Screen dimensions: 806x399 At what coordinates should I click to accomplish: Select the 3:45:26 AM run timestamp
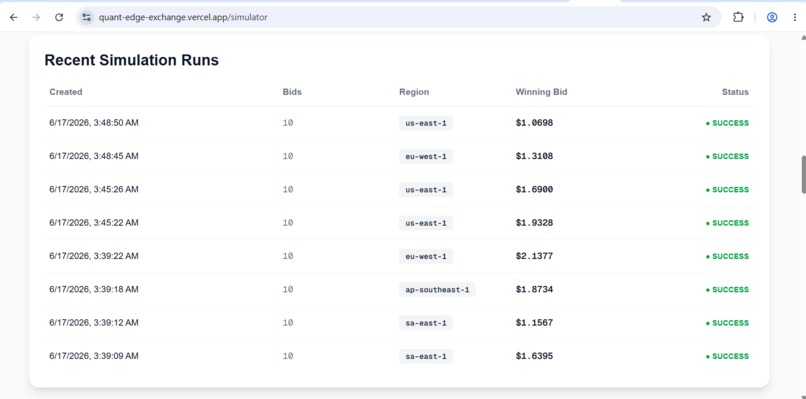point(94,189)
